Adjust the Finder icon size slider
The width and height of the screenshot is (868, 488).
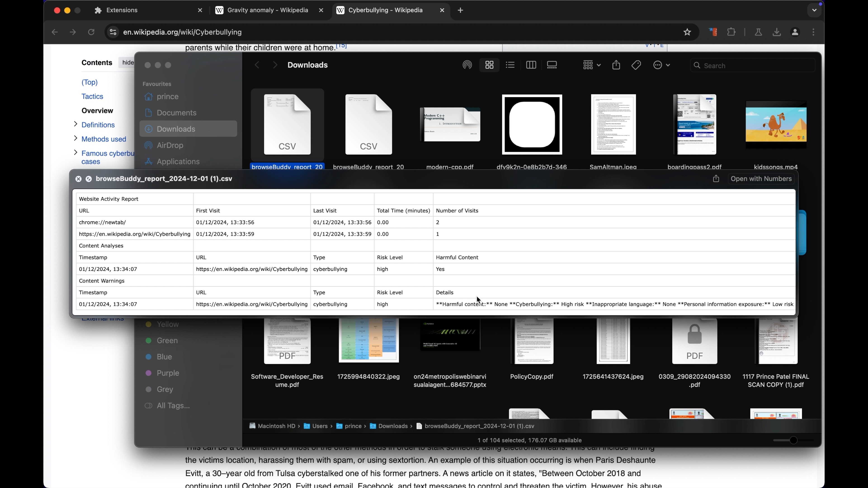pyautogui.click(x=794, y=440)
